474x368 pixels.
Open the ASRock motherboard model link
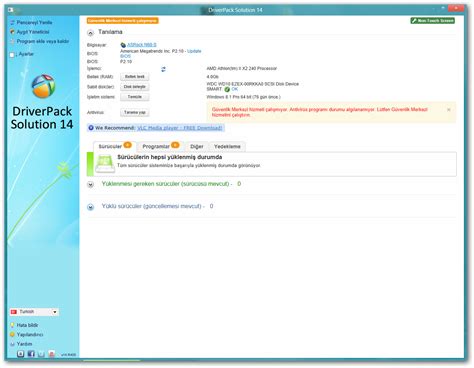tap(142, 44)
